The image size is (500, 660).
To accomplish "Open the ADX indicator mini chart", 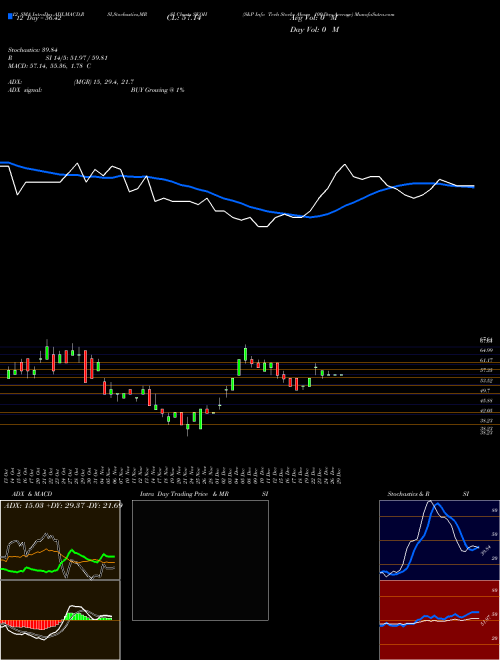I will pyautogui.click(x=60, y=540).
